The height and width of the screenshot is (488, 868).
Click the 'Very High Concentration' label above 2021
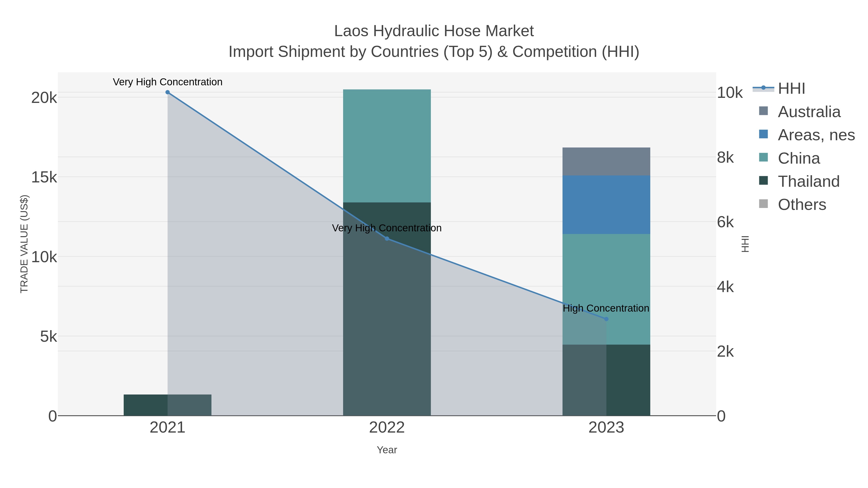(168, 82)
